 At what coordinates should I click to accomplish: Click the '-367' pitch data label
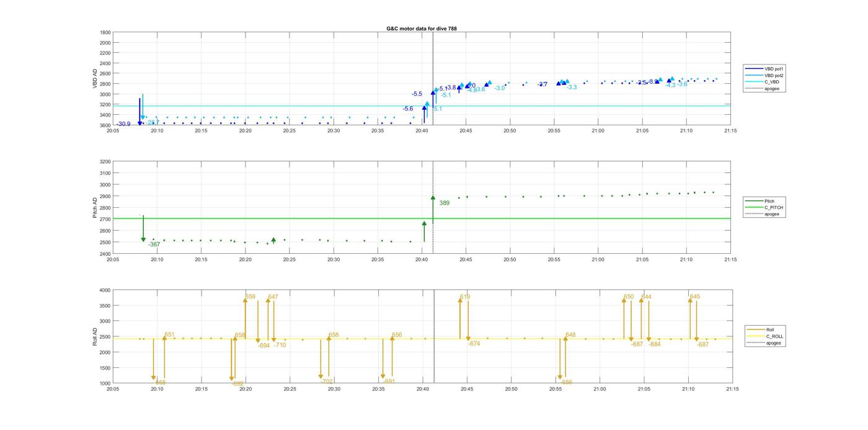point(154,244)
